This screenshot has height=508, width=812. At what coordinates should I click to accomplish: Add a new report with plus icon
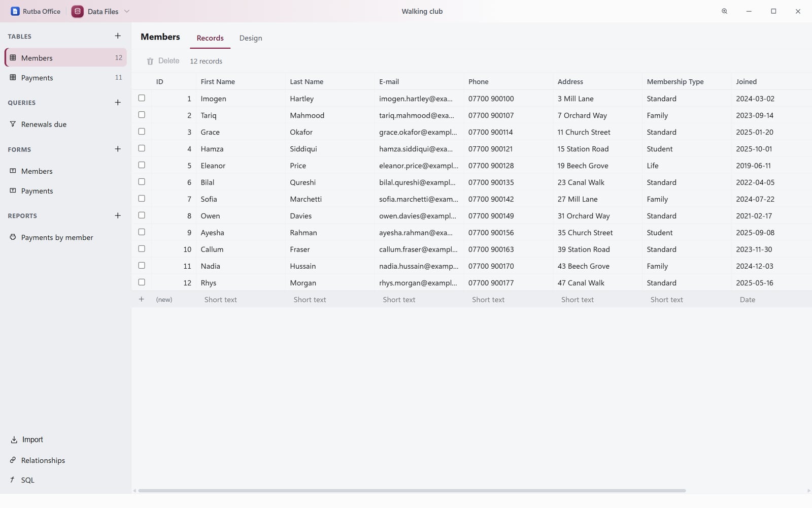(x=118, y=216)
